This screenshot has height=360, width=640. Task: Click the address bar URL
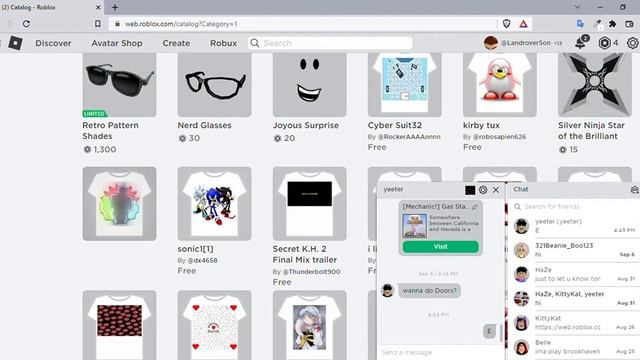tap(181, 24)
